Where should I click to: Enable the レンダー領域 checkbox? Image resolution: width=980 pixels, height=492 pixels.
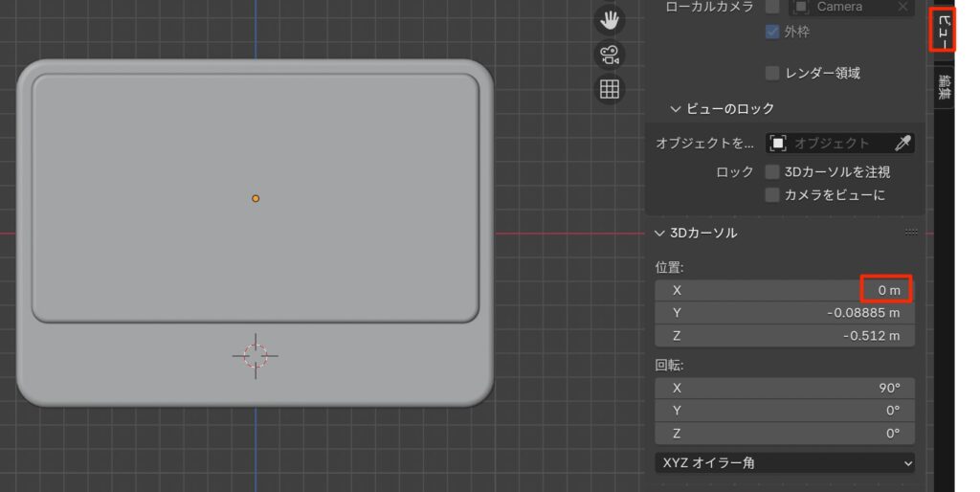[772, 73]
